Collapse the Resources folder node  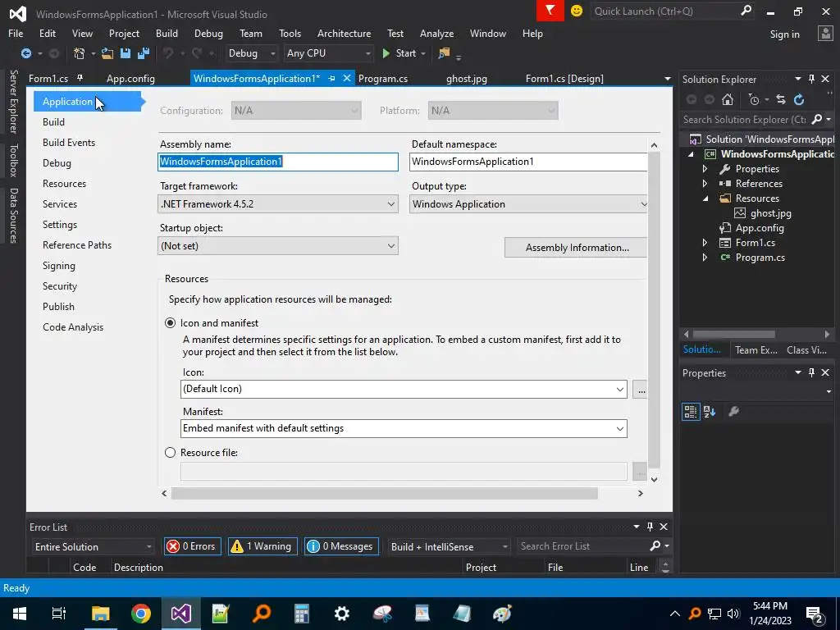point(705,199)
